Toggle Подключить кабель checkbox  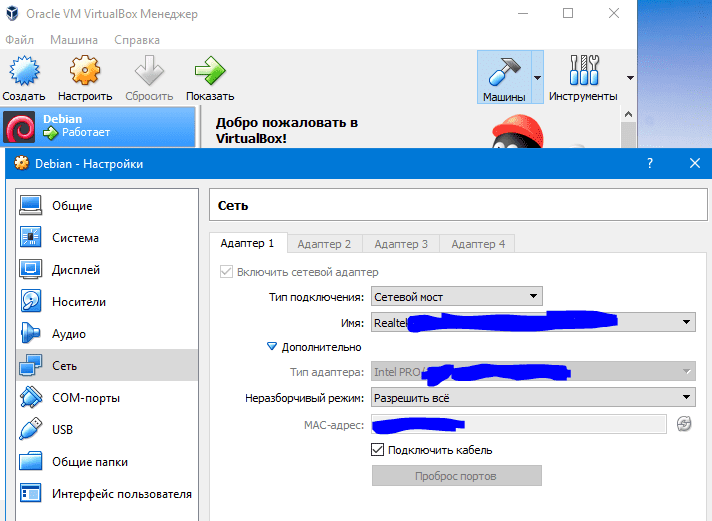(378, 450)
